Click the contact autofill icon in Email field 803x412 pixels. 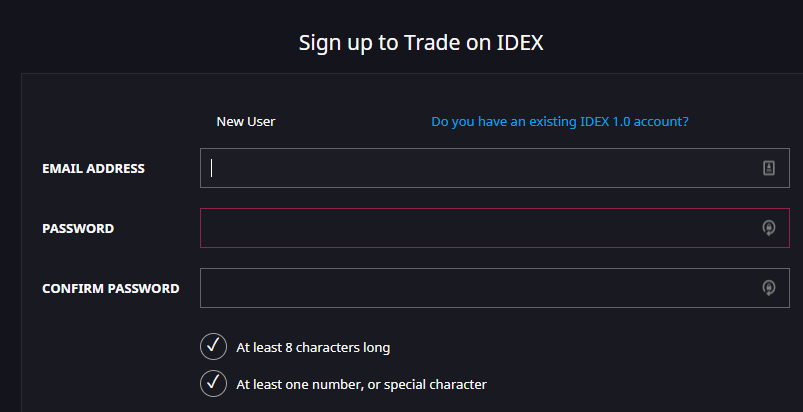click(x=768, y=168)
